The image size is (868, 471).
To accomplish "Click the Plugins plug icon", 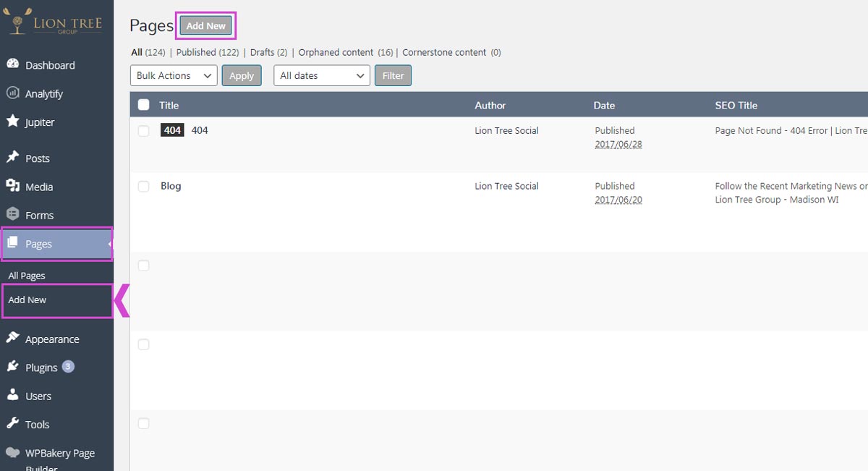I will (x=12, y=367).
